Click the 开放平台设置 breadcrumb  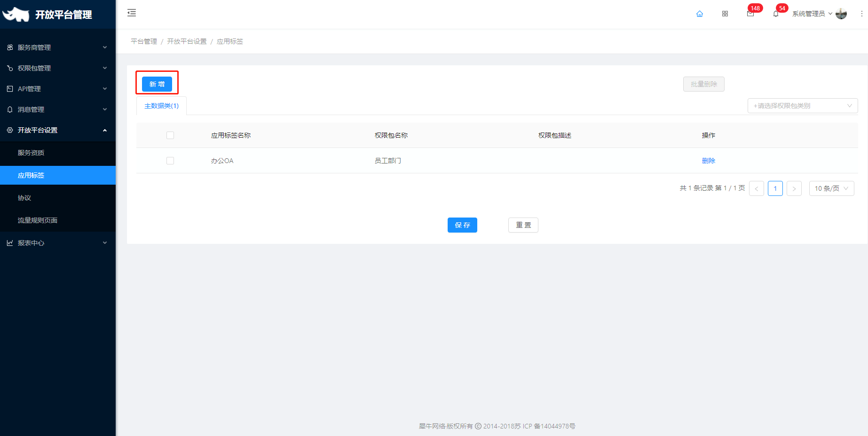(x=187, y=41)
